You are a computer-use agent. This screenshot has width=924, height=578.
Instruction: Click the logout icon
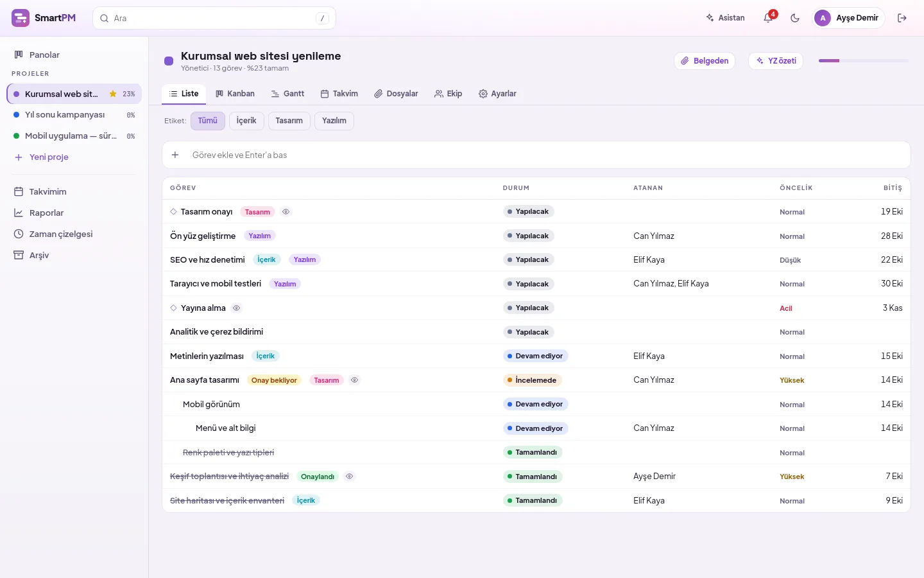pyautogui.click(x=902, y=18)
